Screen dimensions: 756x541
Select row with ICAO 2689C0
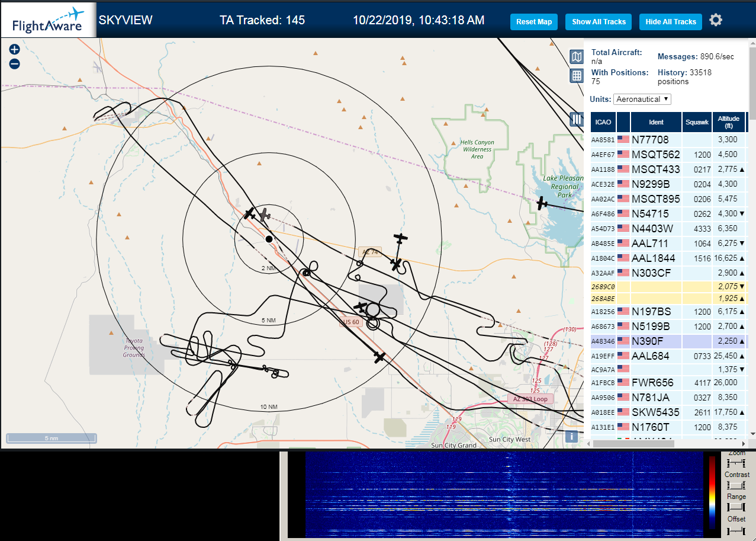tap(668, 286)
